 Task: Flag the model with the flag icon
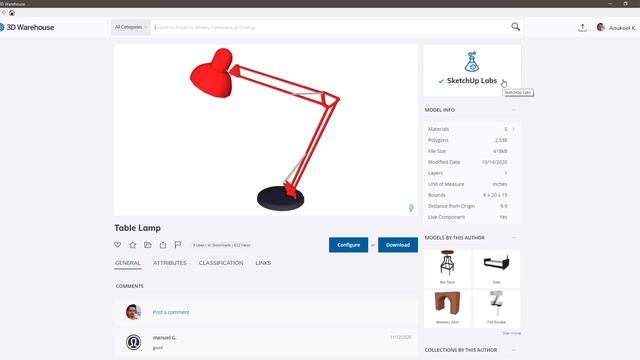coord(178,244)
